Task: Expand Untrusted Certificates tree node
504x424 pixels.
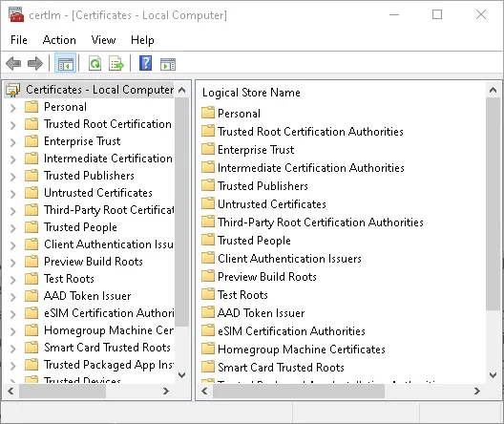Action: tap(12, 194)
